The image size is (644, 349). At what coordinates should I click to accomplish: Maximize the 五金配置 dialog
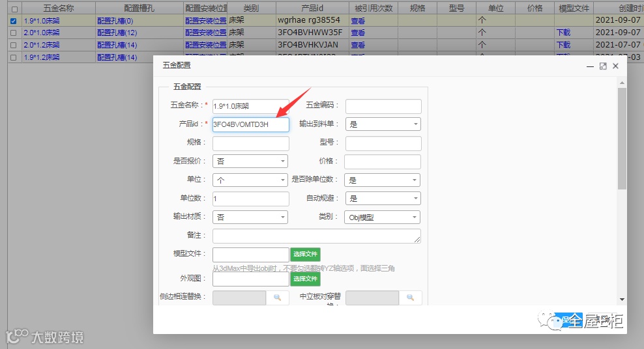(603, 66)
